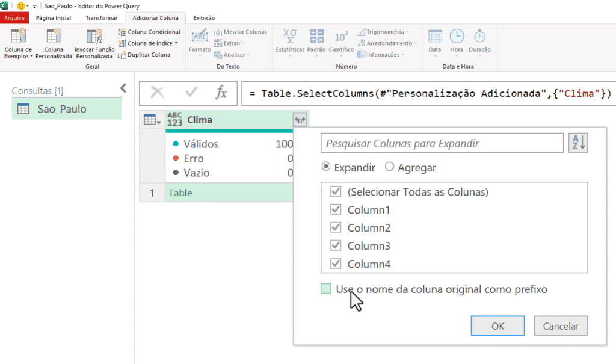The height and width of the screenshot is (364, 616).
Task: Open the Data dropdown in Data e Hora
Action: (434, 41)
